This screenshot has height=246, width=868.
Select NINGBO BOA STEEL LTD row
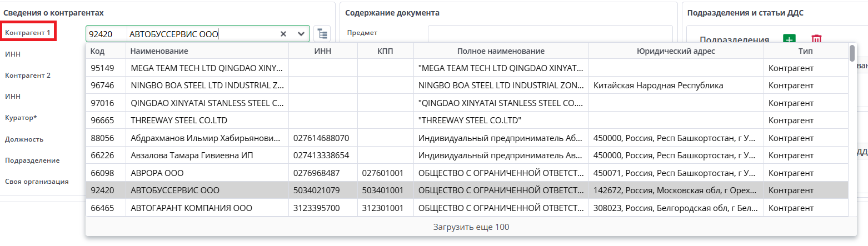(207, 86)
